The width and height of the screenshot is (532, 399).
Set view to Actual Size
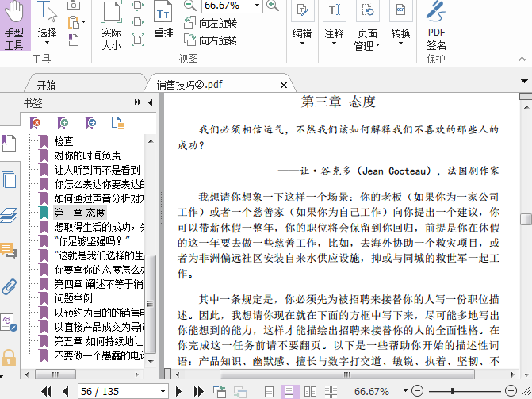(111, 25)
